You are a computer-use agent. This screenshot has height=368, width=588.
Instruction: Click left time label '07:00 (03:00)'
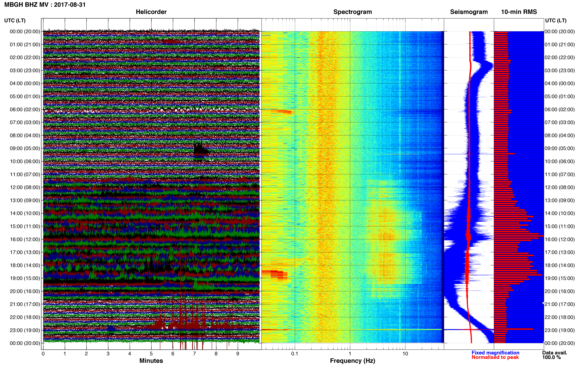point(25,122)
